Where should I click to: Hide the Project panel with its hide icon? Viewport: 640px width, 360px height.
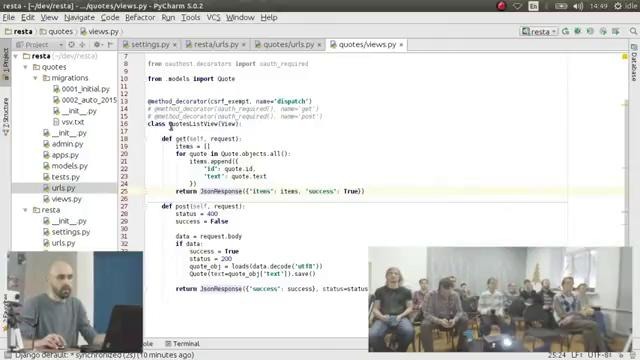click(110, 44)
